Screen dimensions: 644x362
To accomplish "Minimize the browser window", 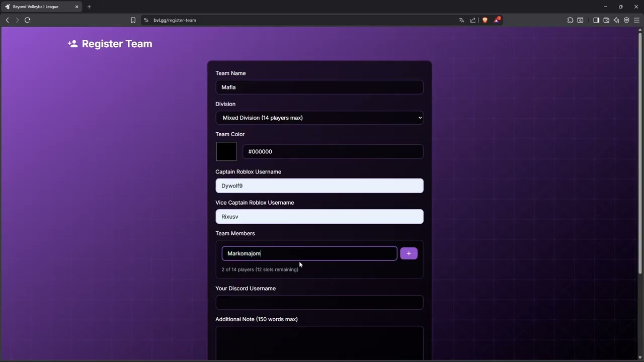I will point(605,7).
